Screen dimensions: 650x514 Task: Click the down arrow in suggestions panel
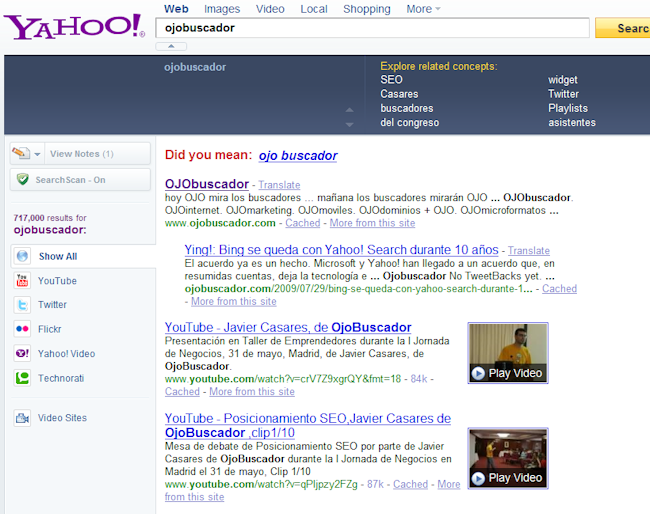(x=349, y=124)
